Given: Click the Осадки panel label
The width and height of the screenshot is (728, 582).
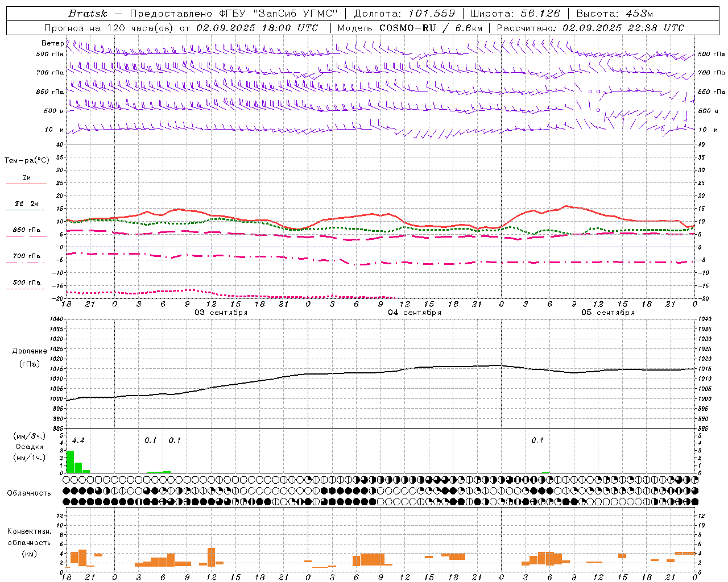Looking at the screenshot, I should (30, 447).
